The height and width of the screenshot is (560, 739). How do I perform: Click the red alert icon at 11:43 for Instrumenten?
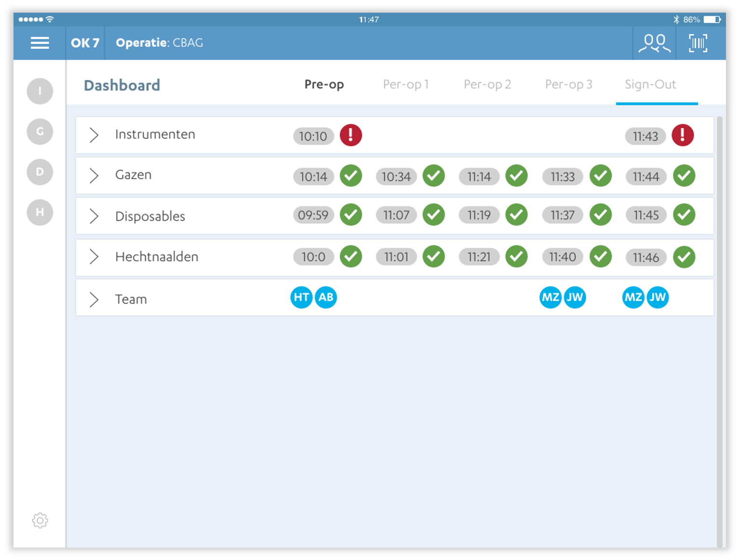pyautogui.click(x=683, y=135)
